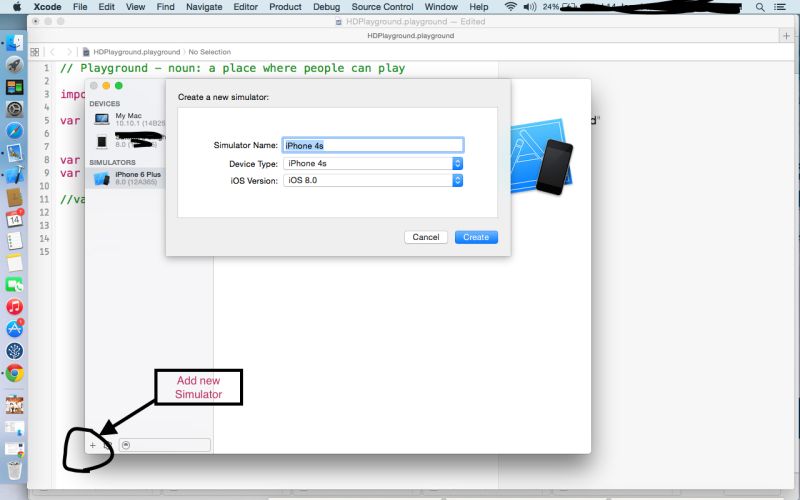Click the yellow minimize button of Devices window
The height and width of the screenshot is (500, 800).
(x=106, y=86)
